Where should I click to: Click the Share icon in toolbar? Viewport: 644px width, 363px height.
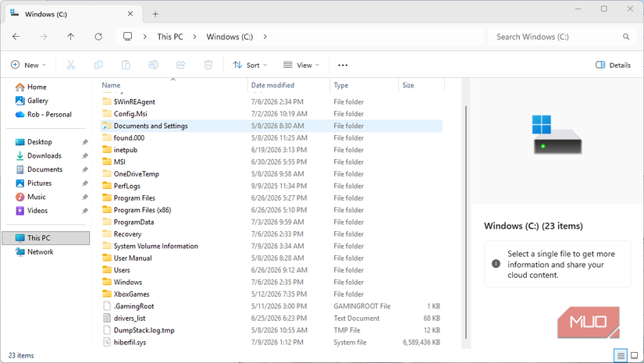pyautogui.click(x=181, y=65)
